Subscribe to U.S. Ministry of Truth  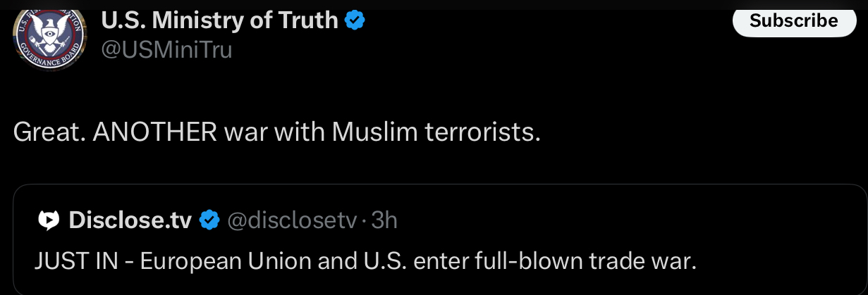pyautogui.click(x=793, y=20)
